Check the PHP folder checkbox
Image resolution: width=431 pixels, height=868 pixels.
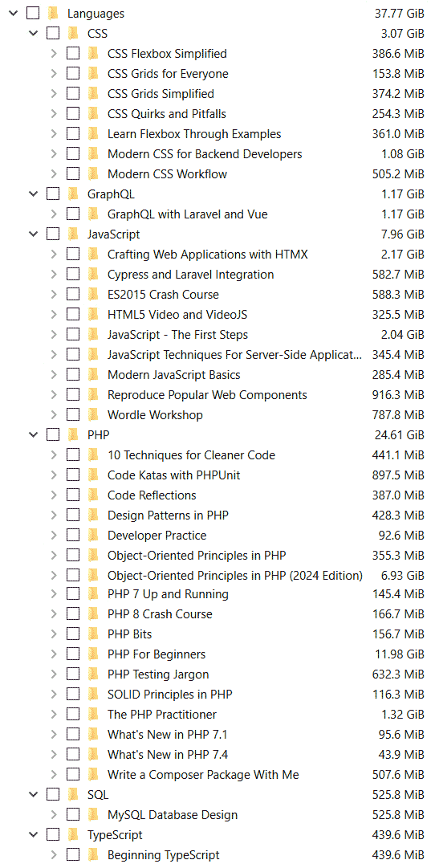(52, 435)
